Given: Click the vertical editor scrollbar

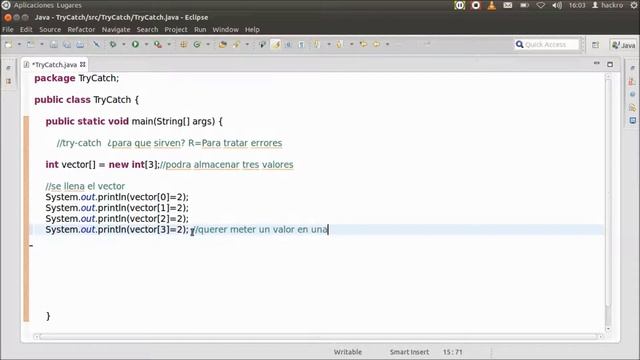Looking at the screenshot, I should point(608,192).
